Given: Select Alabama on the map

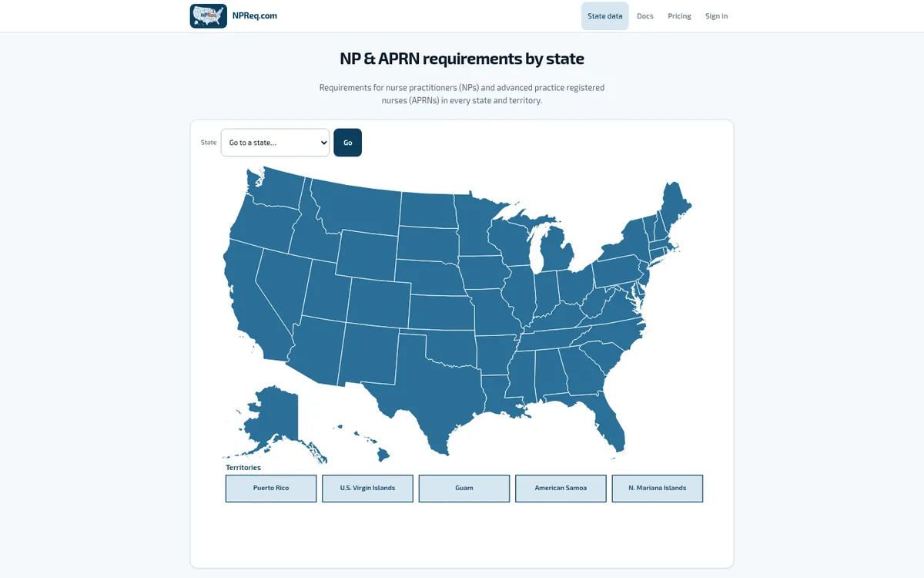Looking at the screenshot, I should [x=550, y=374].
